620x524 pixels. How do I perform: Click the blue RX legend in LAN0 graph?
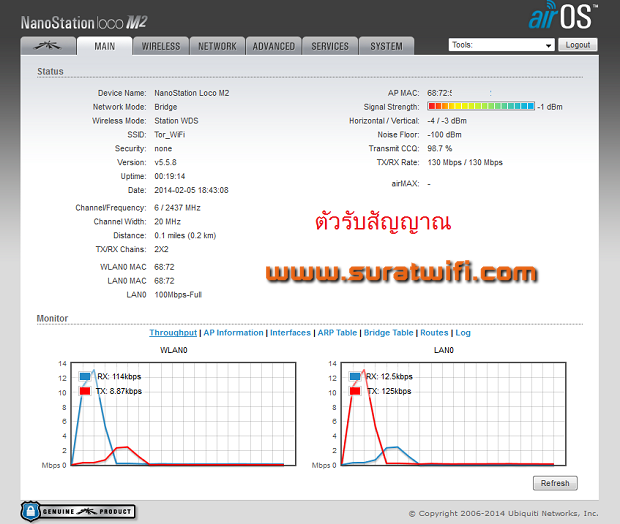(x=355, y=376)
